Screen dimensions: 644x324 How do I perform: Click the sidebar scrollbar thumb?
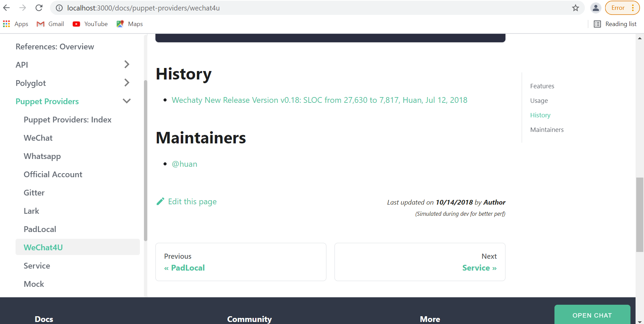tap(146, 161)
